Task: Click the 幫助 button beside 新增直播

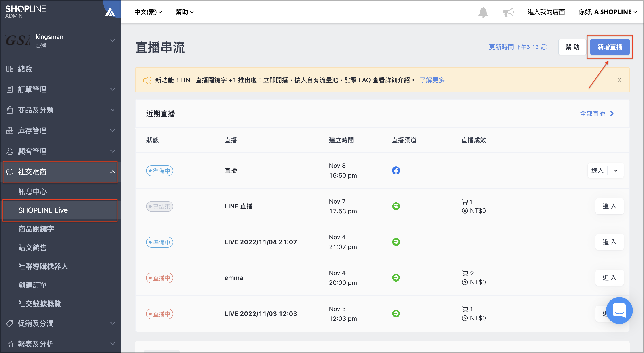Action: coord(572,47)
